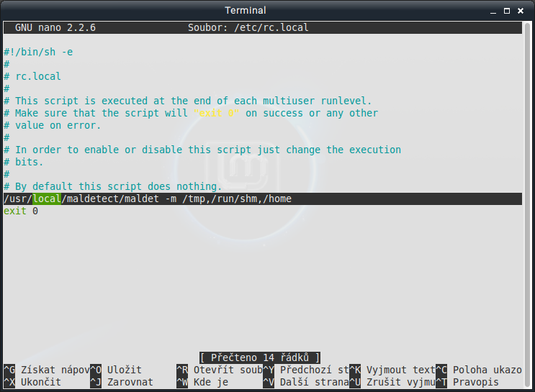Minimize the Terminal window
Viewport: 535px width, 392px height.
493,12
